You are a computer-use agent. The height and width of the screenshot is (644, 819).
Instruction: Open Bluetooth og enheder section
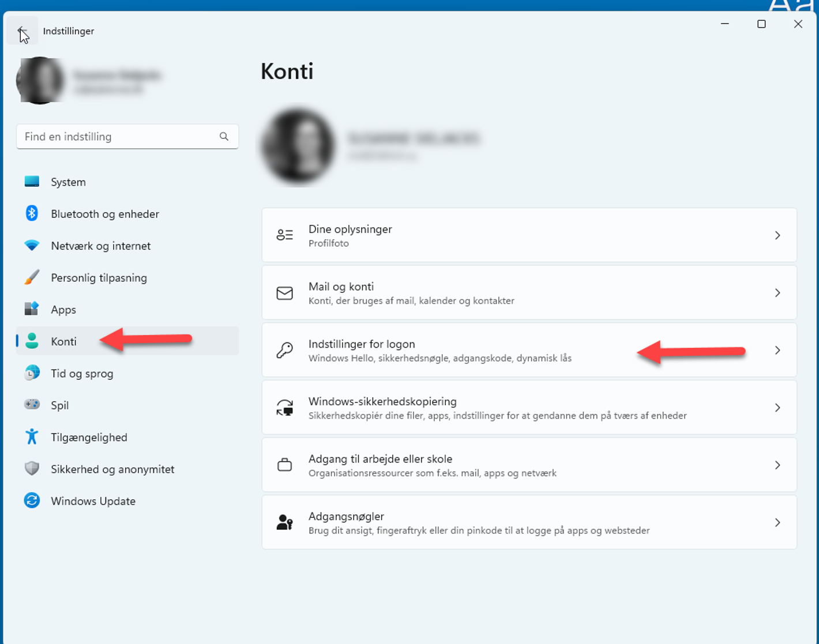127,214
